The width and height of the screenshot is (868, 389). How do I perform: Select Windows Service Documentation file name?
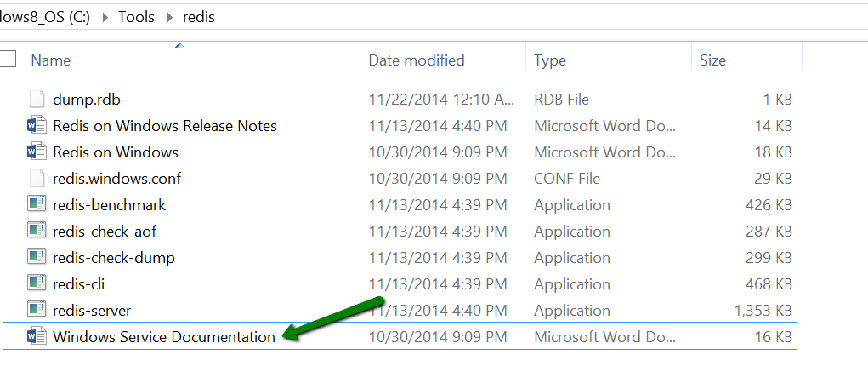[164, 336]
